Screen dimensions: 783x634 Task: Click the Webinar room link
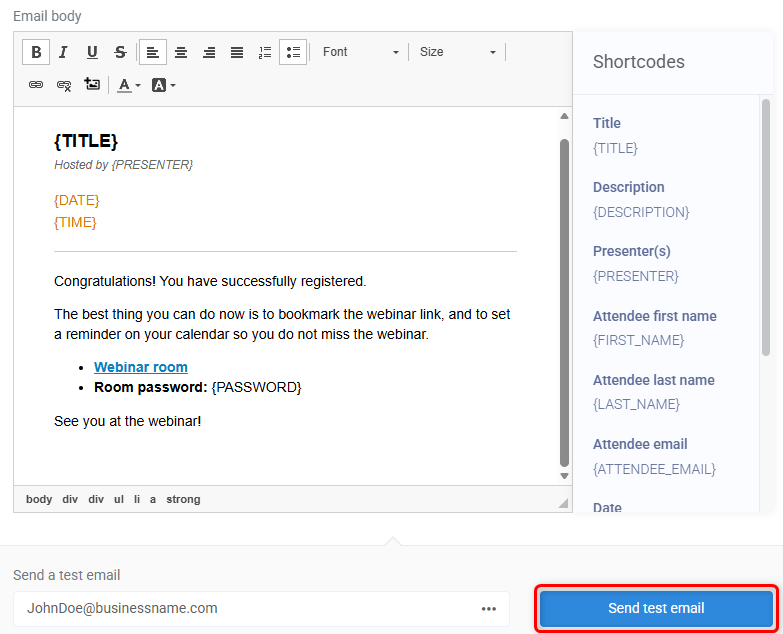[x=141, y=367]
